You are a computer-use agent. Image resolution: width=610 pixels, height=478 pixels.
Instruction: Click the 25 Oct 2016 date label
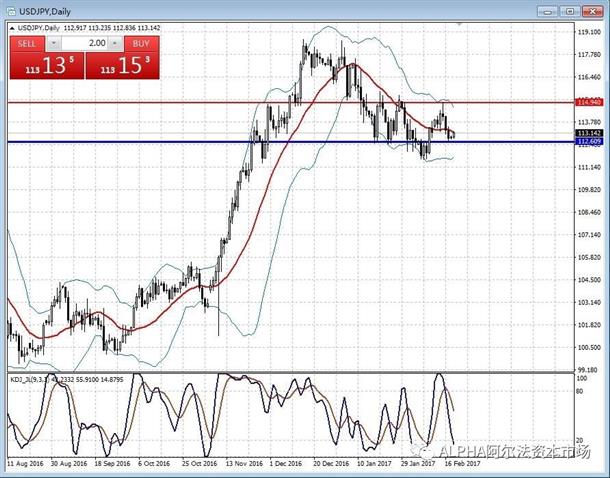[200, 464]
